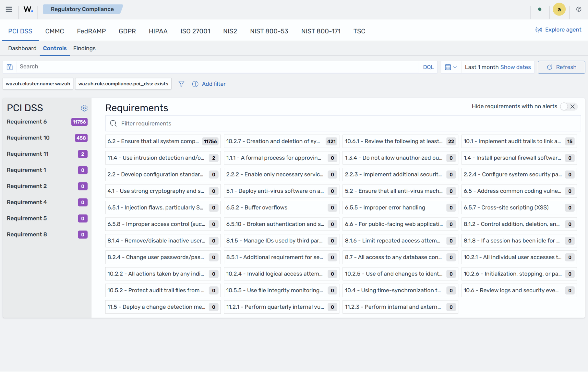Switch to the CMMC tab
The image size is (588, 372).
55,31
